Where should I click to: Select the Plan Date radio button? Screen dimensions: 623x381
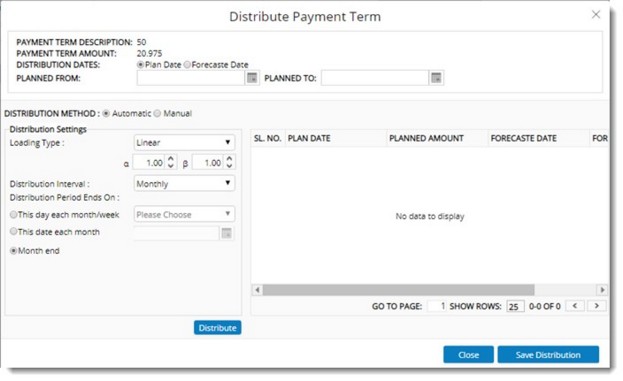[140, 64]
